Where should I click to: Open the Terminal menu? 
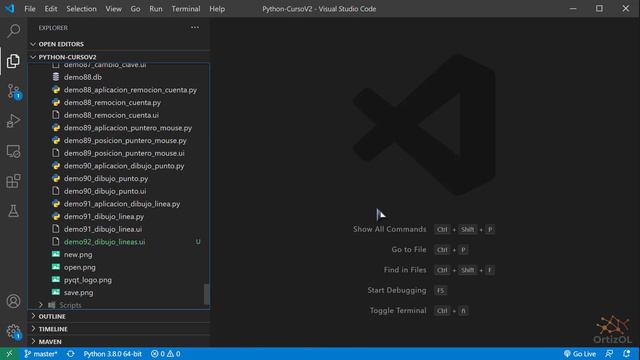coord(186,9)
